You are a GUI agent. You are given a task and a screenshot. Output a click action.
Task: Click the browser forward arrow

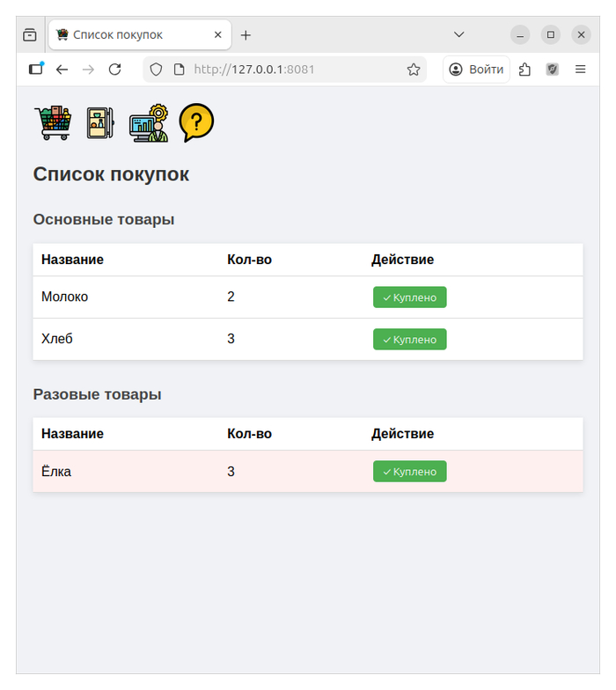[x=88, y=70]
